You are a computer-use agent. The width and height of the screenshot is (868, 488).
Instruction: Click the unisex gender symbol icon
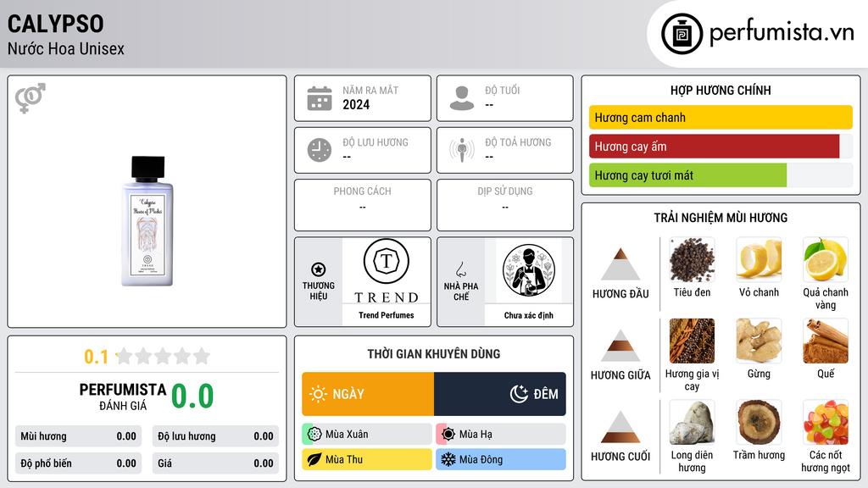tap(31, 98)
